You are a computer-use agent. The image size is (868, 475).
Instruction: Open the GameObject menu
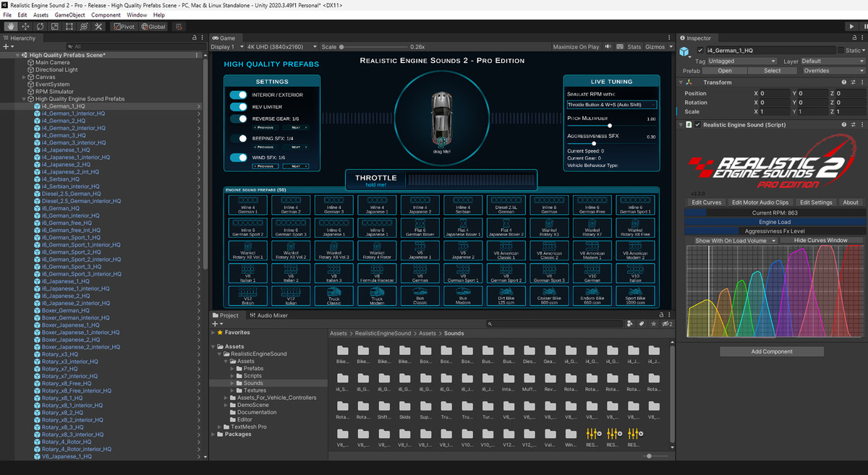tap(70, 14)
